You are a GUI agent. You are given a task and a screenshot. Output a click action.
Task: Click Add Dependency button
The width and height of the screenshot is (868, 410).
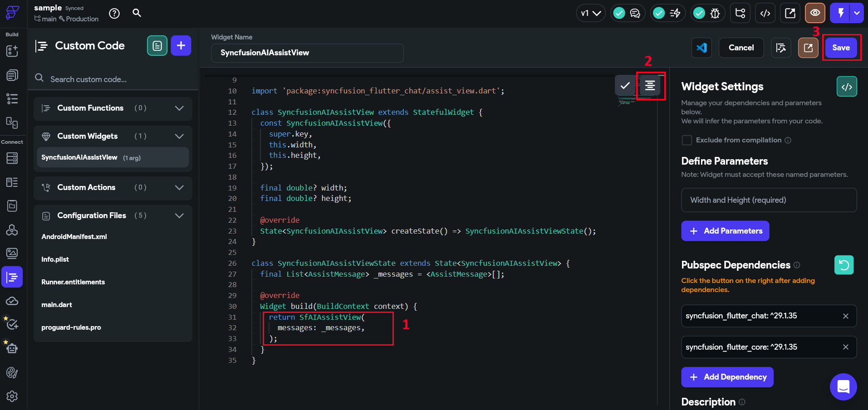coord(727,377)
